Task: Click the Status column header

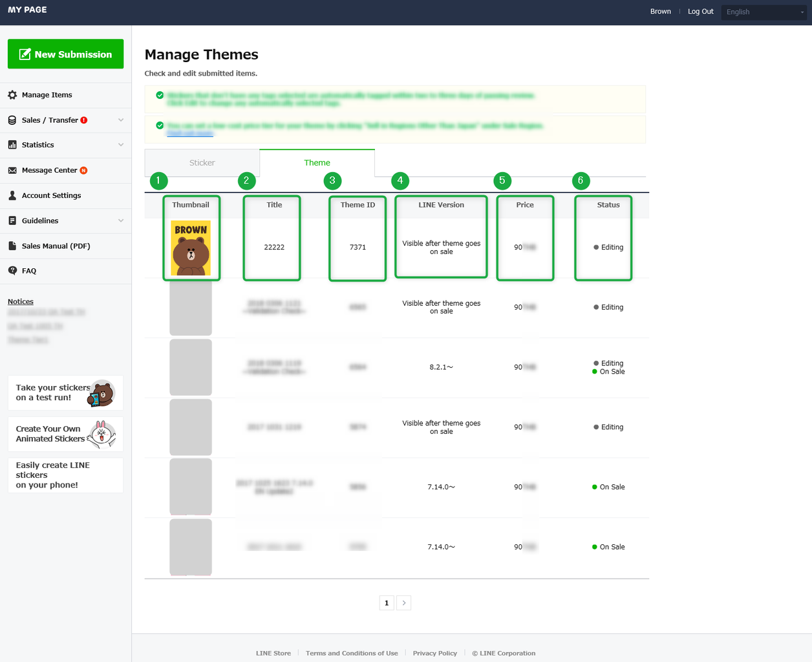Action: point(608,205)
